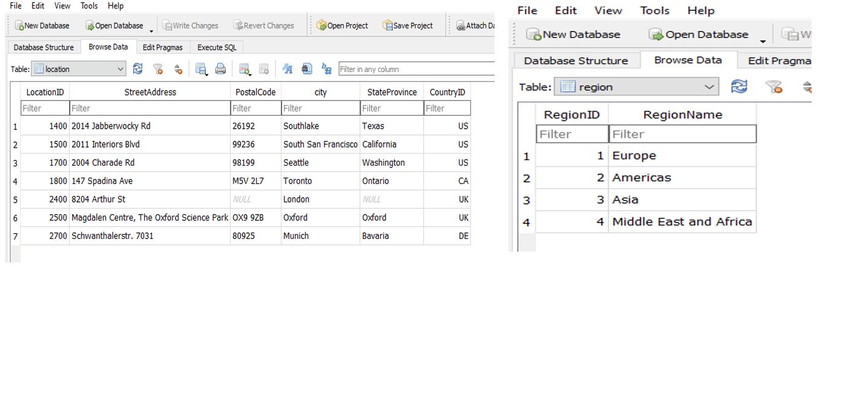Delete the current record from location table

click(264, 69)
